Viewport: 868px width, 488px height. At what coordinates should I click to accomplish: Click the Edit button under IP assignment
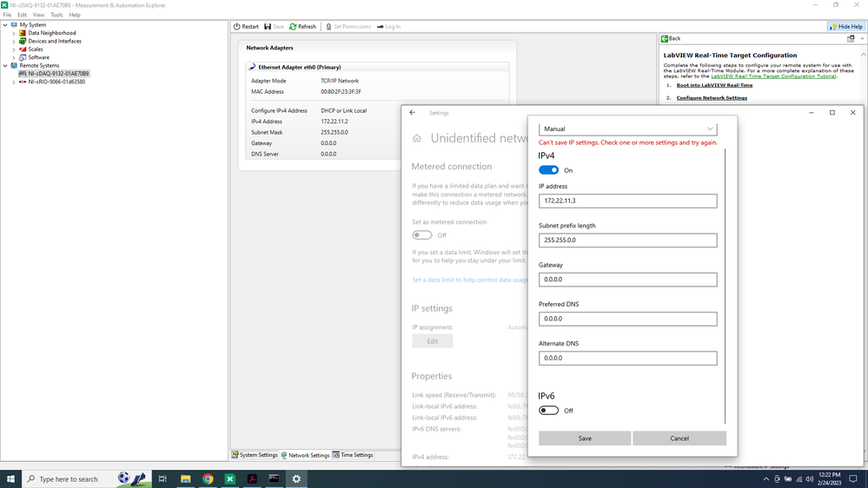click(433, 341)
